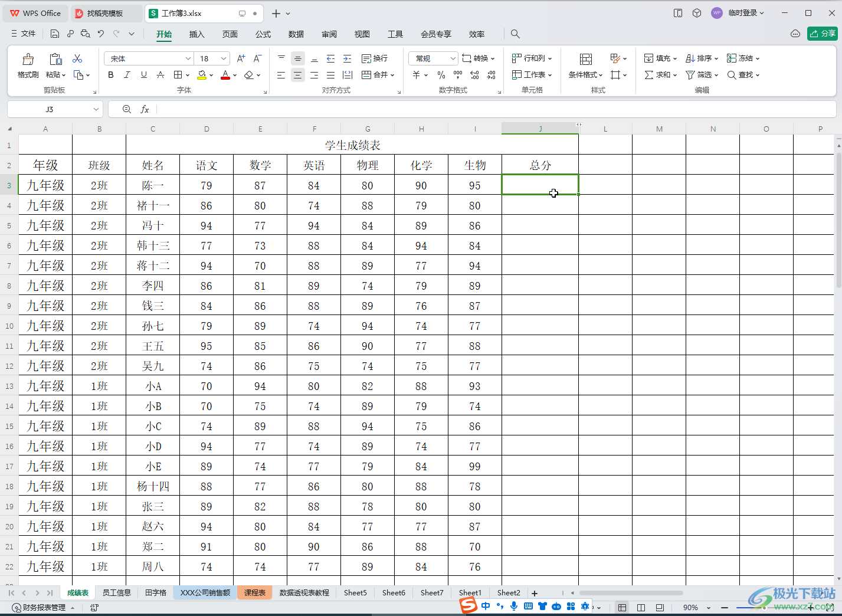The image size is (842, 616).
Task: Toggle vertical middle alignment
Action: (298, 58)
